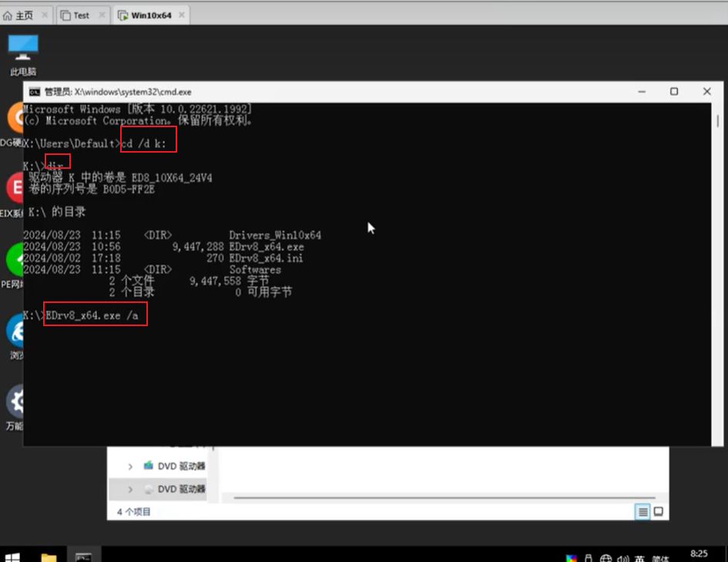The height and width of the screenshot is (562, 728).
Task: Select the Win10x64 tab
Action: coord(151,15)
